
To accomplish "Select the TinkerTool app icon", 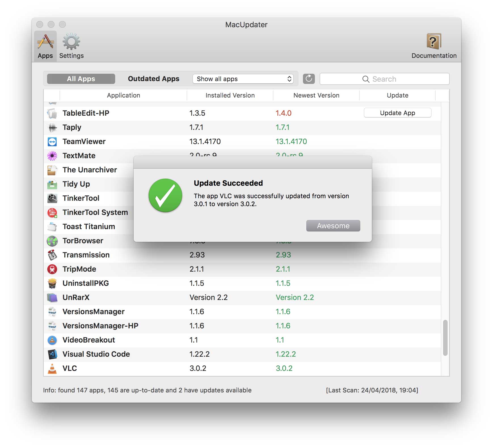I will [x=52, y=198].
